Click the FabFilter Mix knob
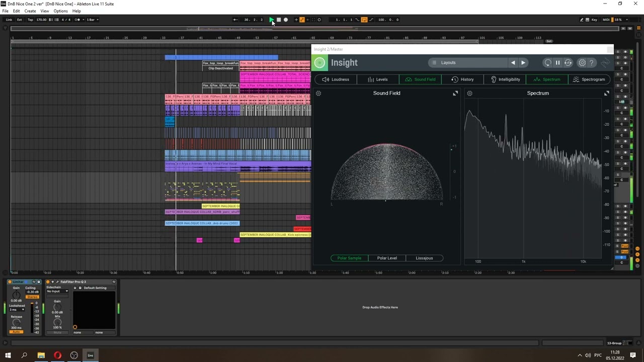Image resolution: width=644 pixels, height=362 pixels. [x=57, y=322]
